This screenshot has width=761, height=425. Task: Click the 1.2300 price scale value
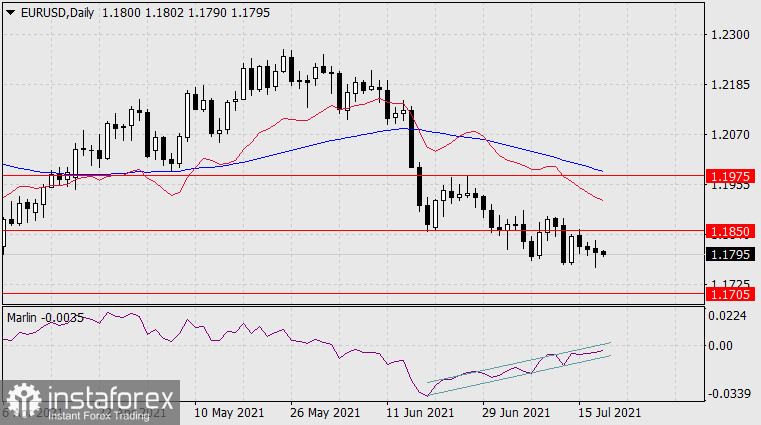pyautogui.click(x=728, y=35)
